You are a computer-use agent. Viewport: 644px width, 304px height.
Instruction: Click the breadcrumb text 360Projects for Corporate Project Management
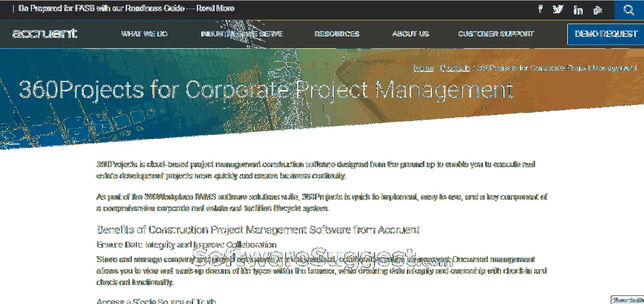tap(557, 68)
